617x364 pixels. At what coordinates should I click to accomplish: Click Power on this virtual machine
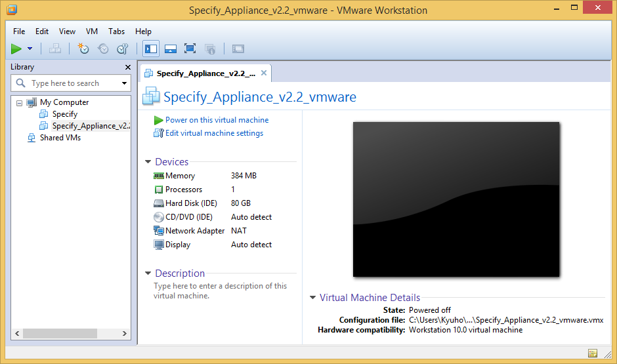pos(217,120)
